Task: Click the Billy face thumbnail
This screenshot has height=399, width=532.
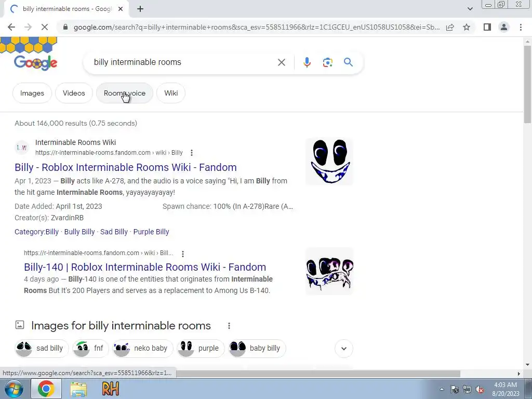Action: point(329,162)
